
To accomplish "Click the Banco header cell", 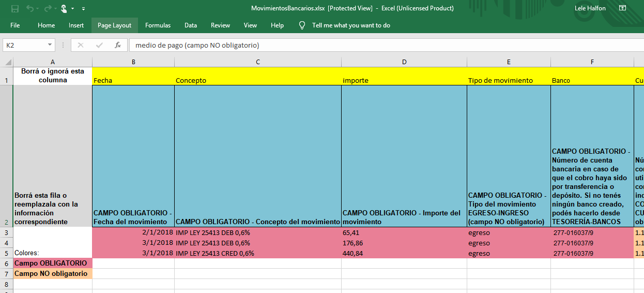I will pos(592,76).
